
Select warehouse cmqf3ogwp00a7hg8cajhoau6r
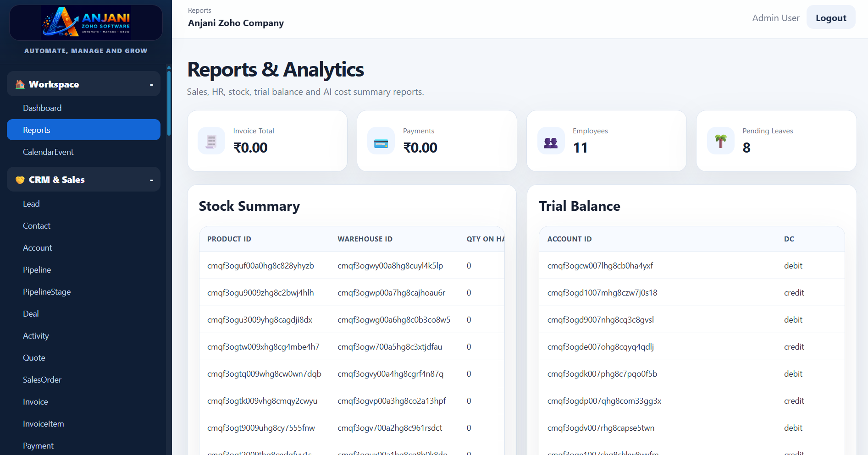coord(392,293)
